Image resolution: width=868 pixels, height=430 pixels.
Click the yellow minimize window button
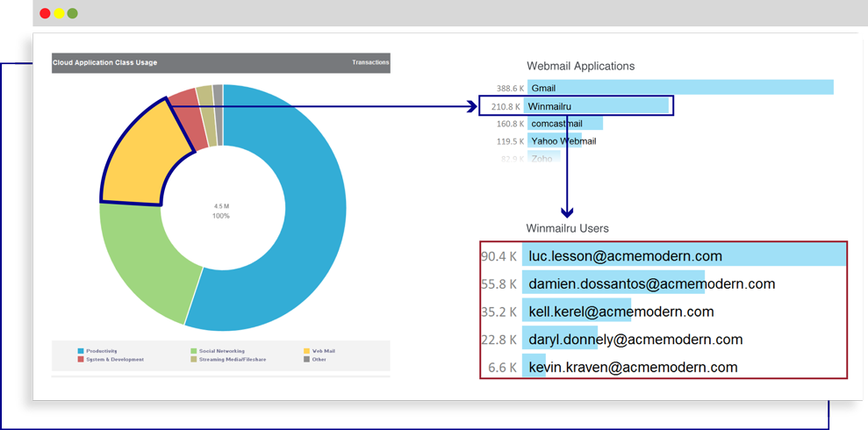[x=59, y=13]
